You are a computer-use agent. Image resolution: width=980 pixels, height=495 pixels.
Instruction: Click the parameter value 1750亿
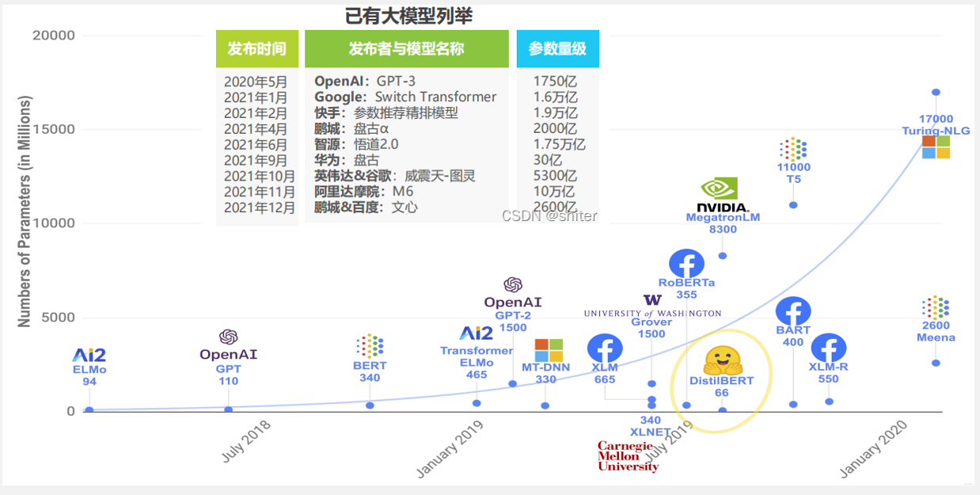tap(555, 82)
